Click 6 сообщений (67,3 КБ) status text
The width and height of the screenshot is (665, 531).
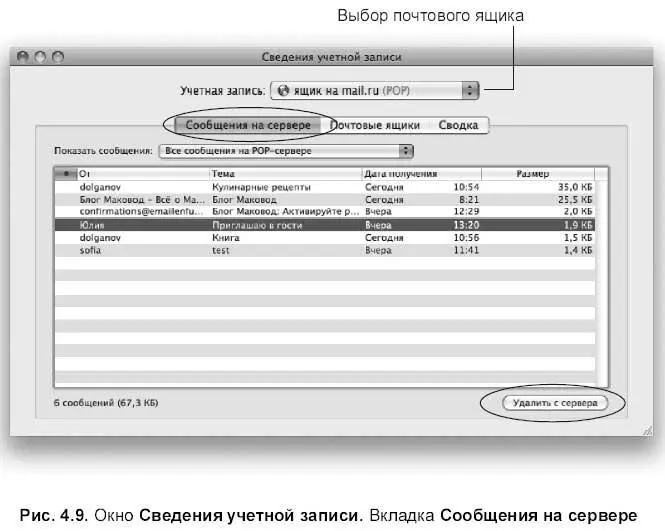click(x=106, y=403)
